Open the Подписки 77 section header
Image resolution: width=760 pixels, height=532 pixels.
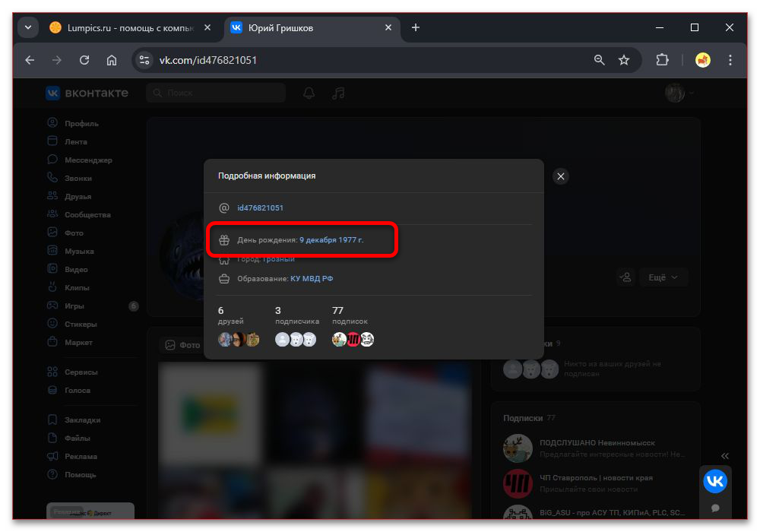(x=529, y=418)
